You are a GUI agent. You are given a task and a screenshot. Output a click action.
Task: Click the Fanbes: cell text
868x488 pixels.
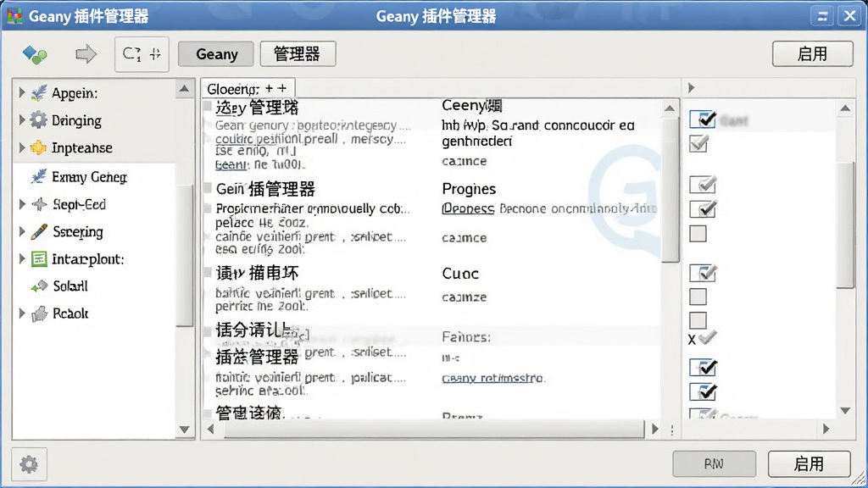tap(466, 337)
